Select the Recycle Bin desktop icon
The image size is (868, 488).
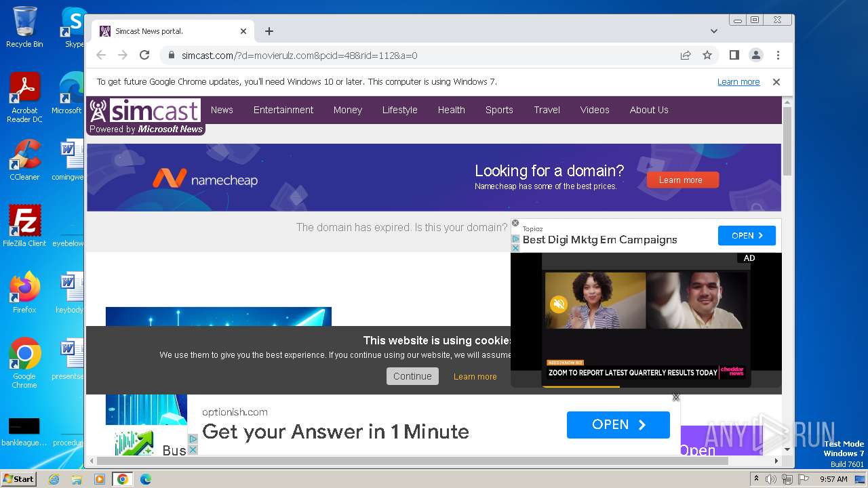pyautogui.click(x=24, y=27)
